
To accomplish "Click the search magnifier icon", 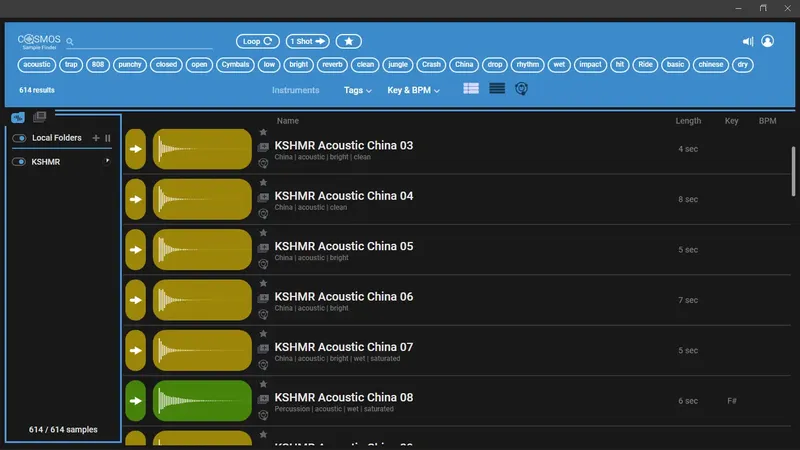I will click(70, 41).
